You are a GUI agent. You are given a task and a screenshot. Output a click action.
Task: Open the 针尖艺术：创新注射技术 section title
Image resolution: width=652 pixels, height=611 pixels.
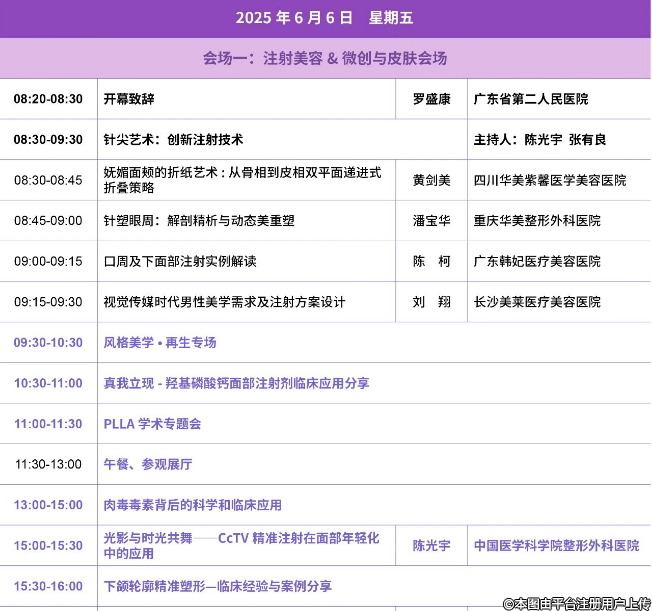point(173,140)
